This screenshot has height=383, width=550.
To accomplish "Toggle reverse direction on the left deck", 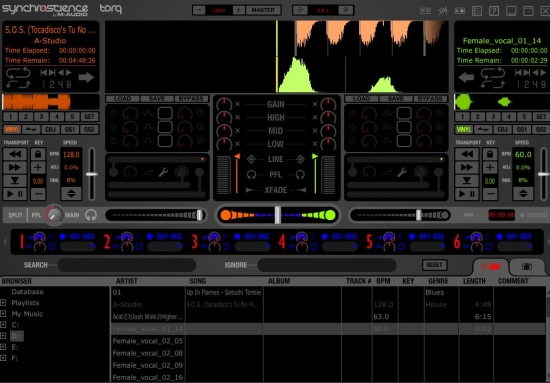I will [31, 129].
